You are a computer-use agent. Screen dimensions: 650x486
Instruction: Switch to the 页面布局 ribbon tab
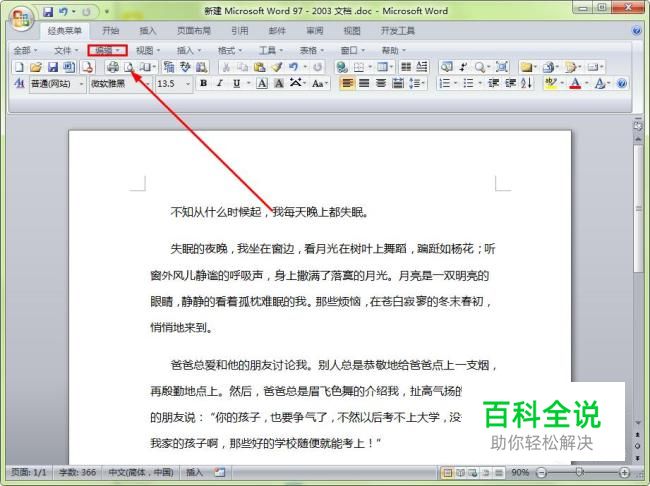[x=194, y=31]
